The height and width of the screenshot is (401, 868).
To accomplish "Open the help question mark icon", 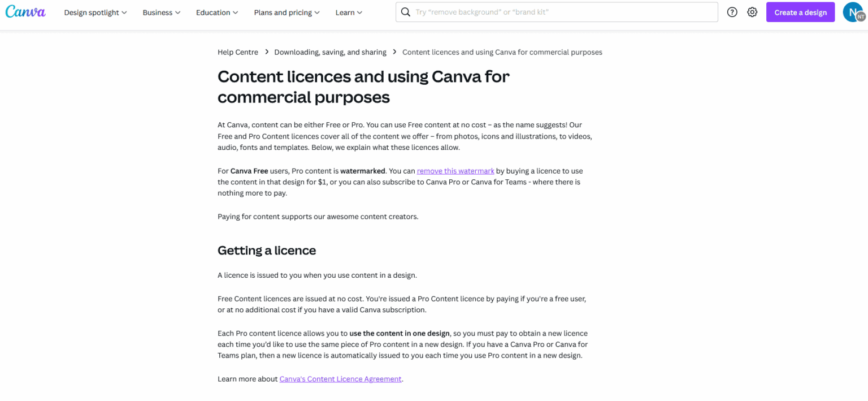I will [x=732, y=11].
